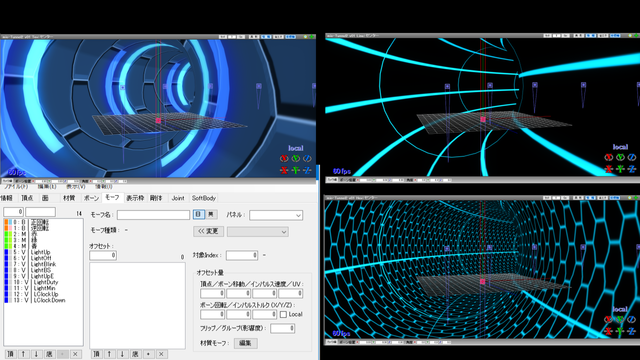The image size is (640, 360).
Task: Move morph up with arrow under morph list
Action: pyautogui.click(x=23, y=354)
